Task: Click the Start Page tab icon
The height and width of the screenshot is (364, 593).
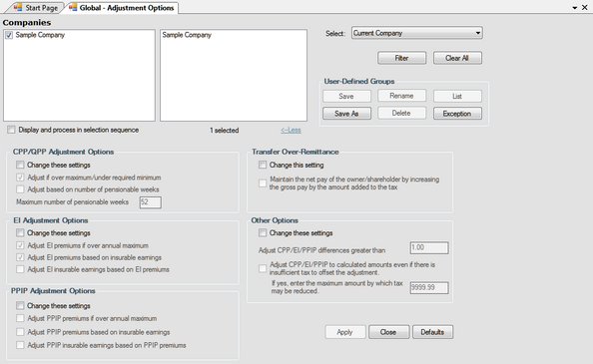Action: point(18,7)
